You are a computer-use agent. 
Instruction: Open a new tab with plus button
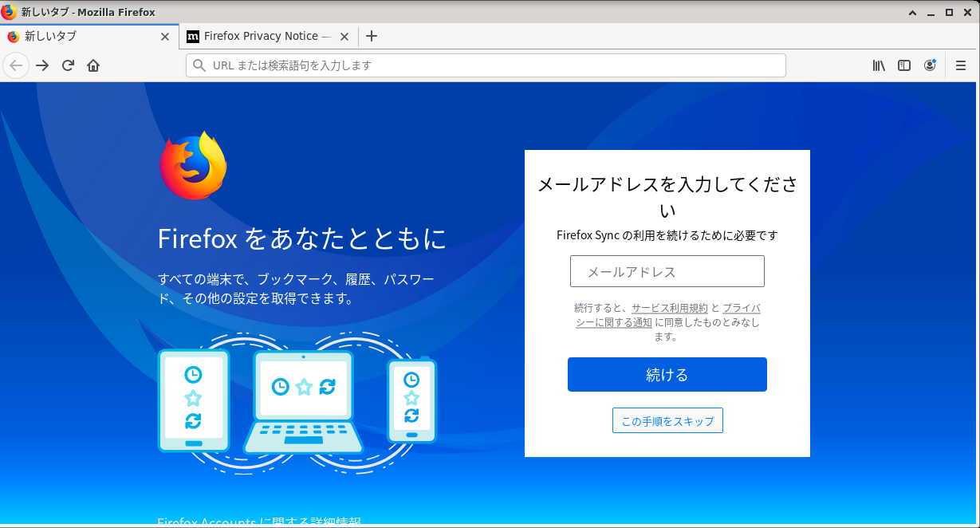[371, 36]
